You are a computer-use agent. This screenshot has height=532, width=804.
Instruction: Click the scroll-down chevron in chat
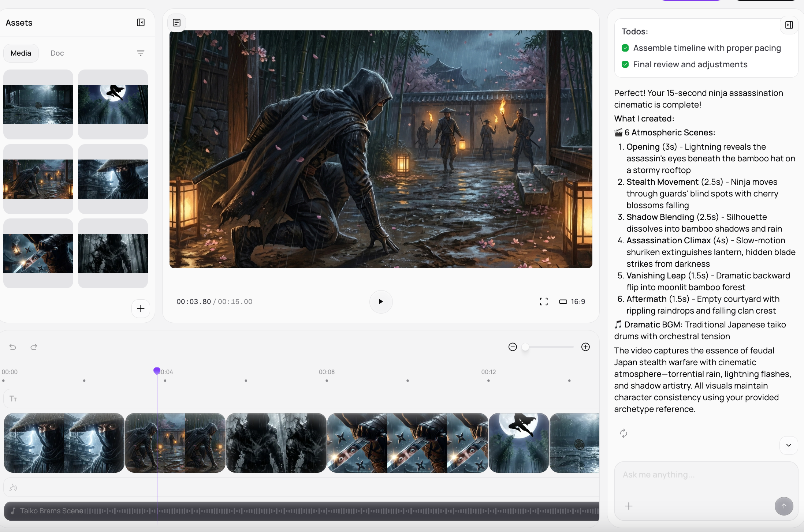click(789, 445)
